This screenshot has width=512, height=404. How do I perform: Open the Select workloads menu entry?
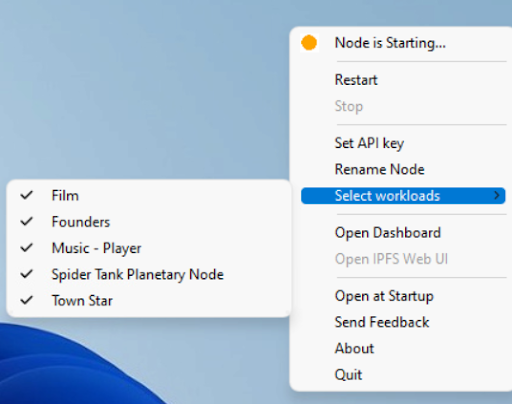point(403,196)
